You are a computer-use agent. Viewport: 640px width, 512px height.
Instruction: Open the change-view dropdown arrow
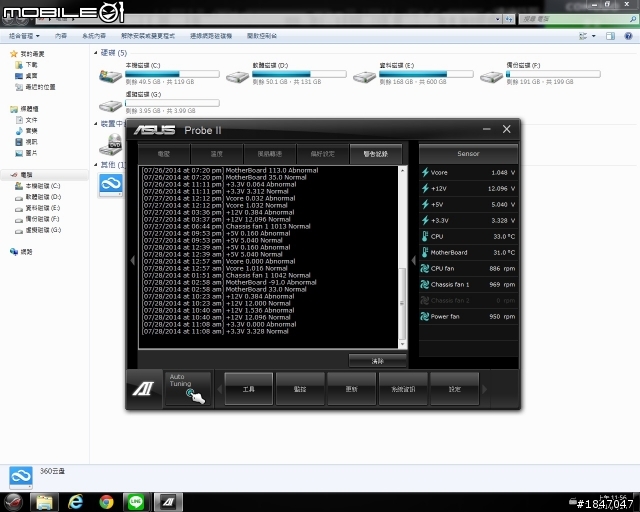[594, 36]
